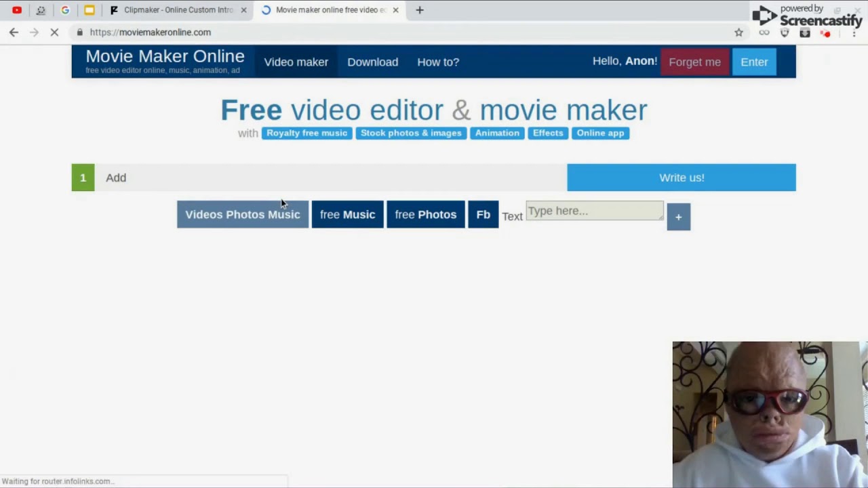Click the Write us! button
Viewport: 868px width, 488px height.
click(682, 178)
